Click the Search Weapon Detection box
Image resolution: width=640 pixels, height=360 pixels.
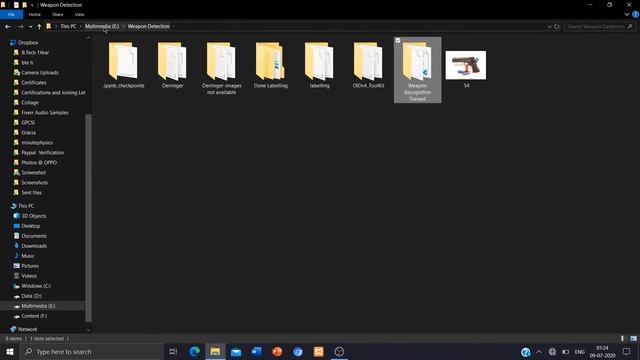pos(599,27)
